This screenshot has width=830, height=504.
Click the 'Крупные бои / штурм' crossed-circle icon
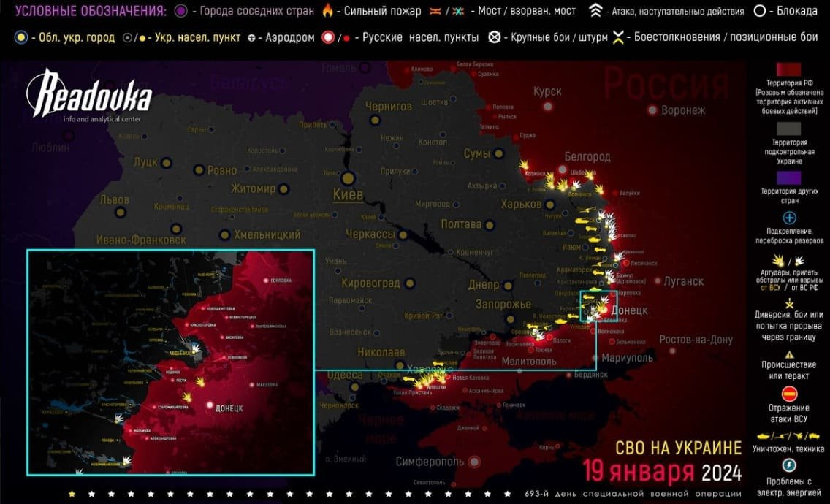[x=495, y=37]
